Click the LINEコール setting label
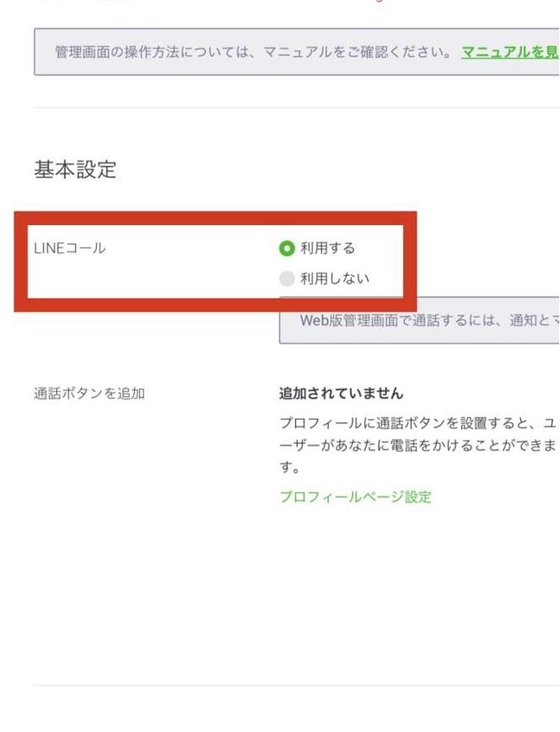Viewport: 560px width, 732px height. coord(69,249)
